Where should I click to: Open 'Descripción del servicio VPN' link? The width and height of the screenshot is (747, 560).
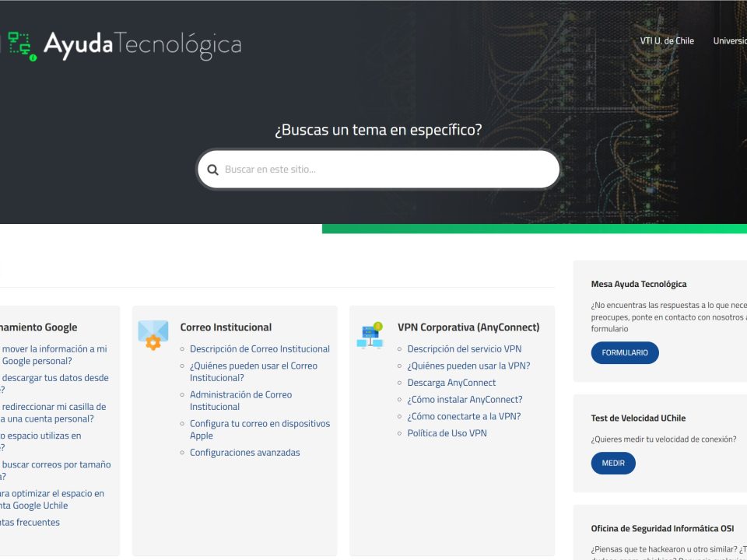[464, 349]
